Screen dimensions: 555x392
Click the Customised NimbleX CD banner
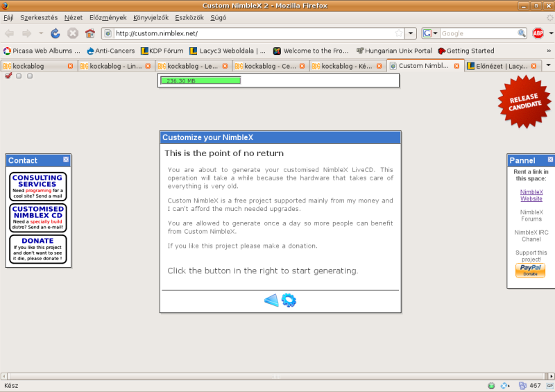38,217
